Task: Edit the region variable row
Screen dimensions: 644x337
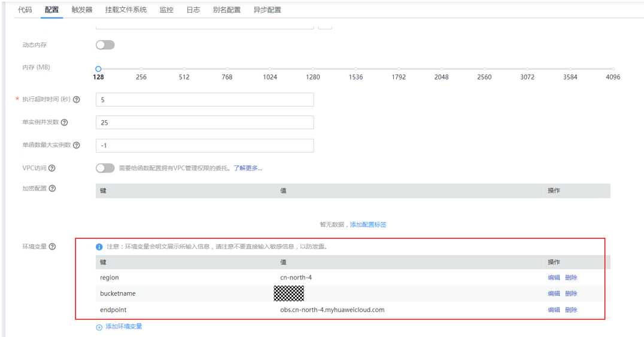Action: (554, 277)
